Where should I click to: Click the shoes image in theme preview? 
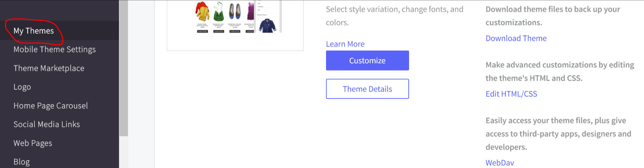click(235, 11)
